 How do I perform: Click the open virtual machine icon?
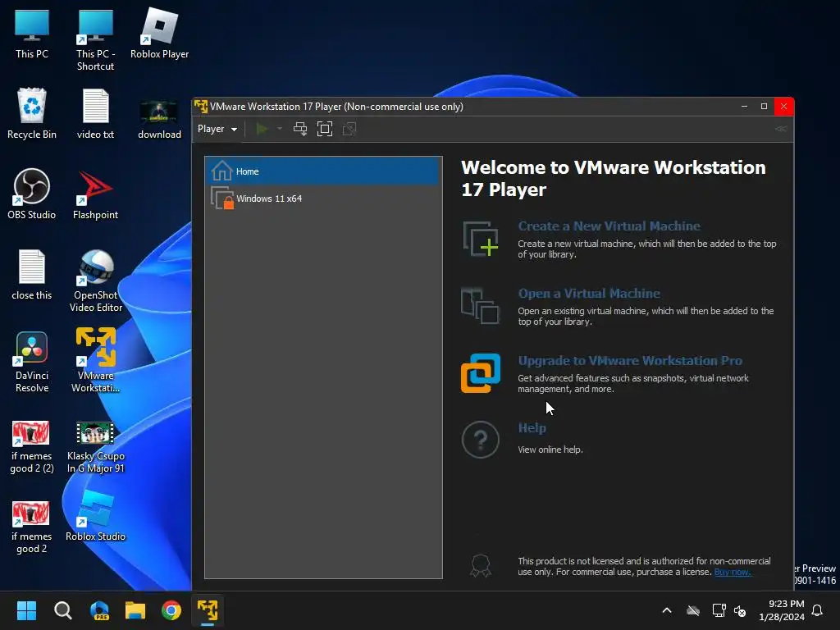pyautogui.click(x=481, y=306)
